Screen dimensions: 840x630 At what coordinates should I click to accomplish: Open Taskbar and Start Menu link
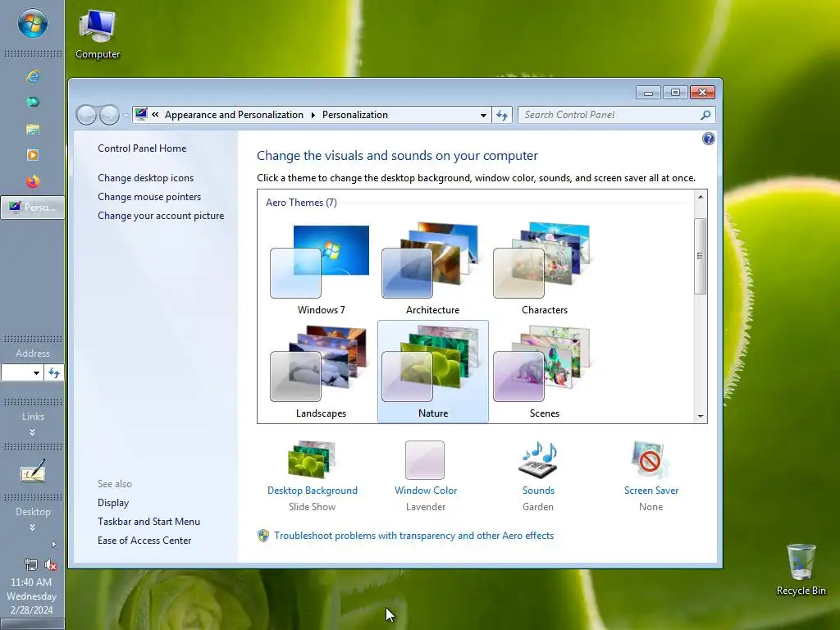(149, 521)
